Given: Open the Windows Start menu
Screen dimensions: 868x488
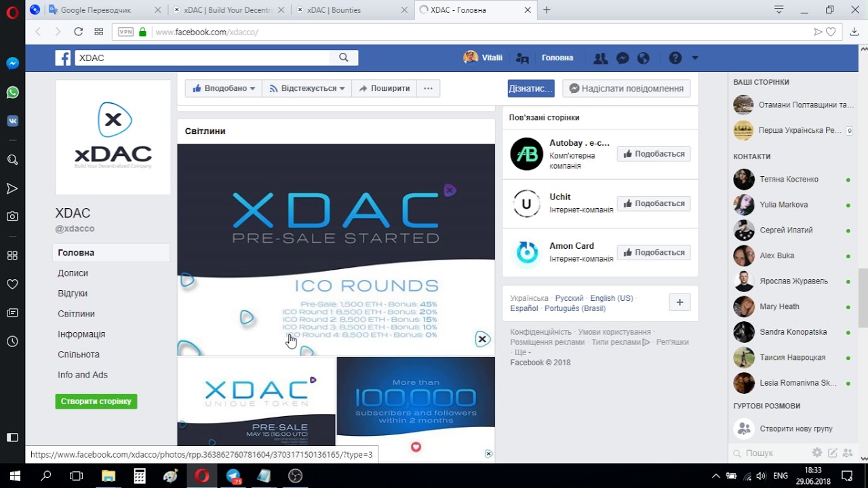Looking at the screenshot, I should 15,476.
